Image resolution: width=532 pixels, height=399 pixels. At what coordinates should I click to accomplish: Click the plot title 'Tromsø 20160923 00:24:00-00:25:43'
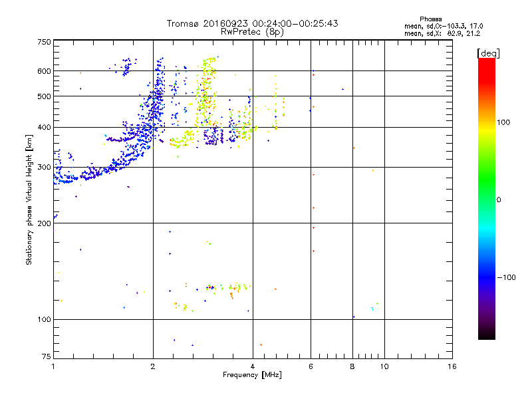click(252, 23)
